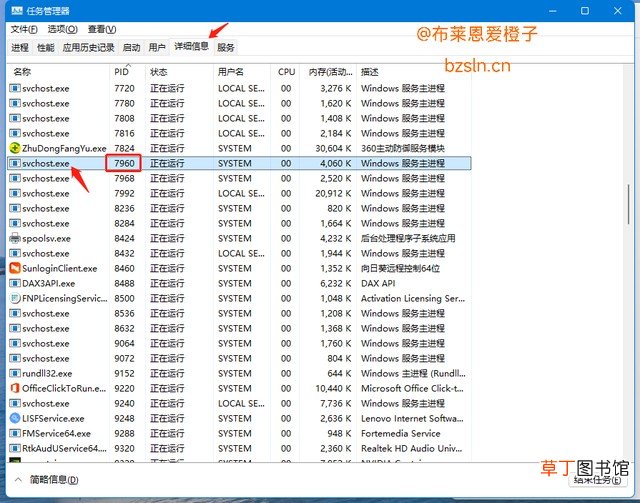Select the spoolsv.exe process name
The width and height of the screenshot is (640, 503).
click(x=46, y=238)
